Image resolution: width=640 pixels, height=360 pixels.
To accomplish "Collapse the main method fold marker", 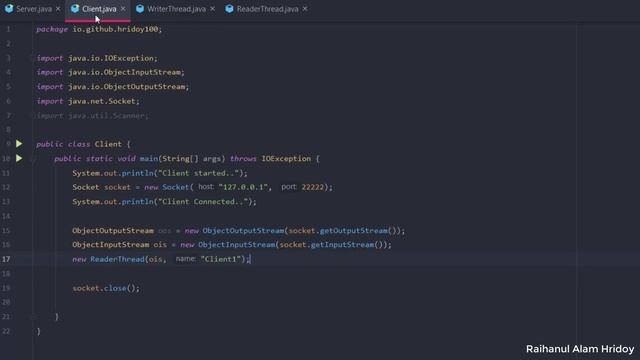I will pyautogui.click(x=34, y=159).
